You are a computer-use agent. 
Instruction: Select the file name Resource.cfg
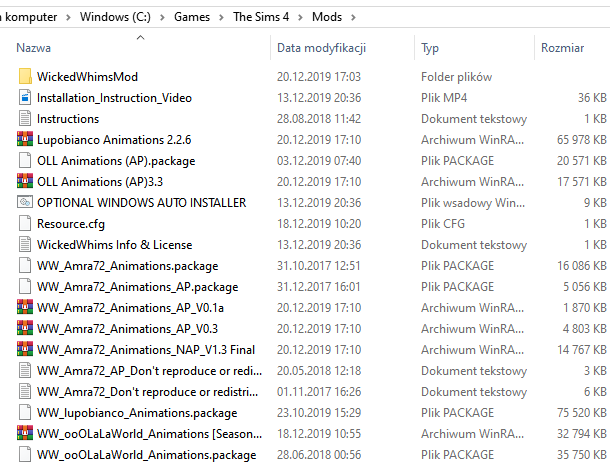(x=71, y=224)
